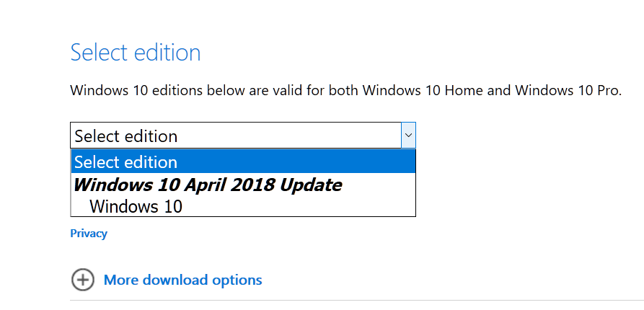Open the More download options link
The height and width of the screenshot is (310, 644).
click(x=182, y=280)
